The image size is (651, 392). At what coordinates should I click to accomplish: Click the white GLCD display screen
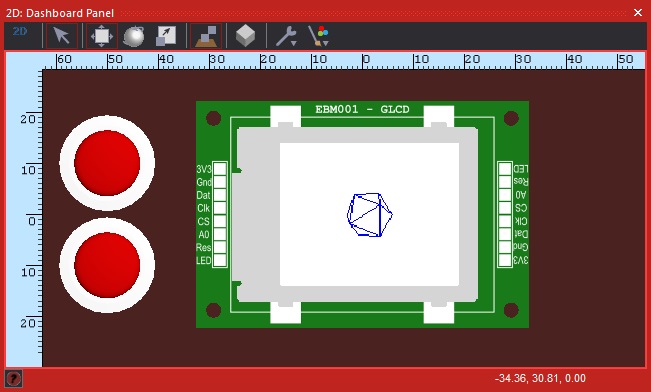click(369, 214)
